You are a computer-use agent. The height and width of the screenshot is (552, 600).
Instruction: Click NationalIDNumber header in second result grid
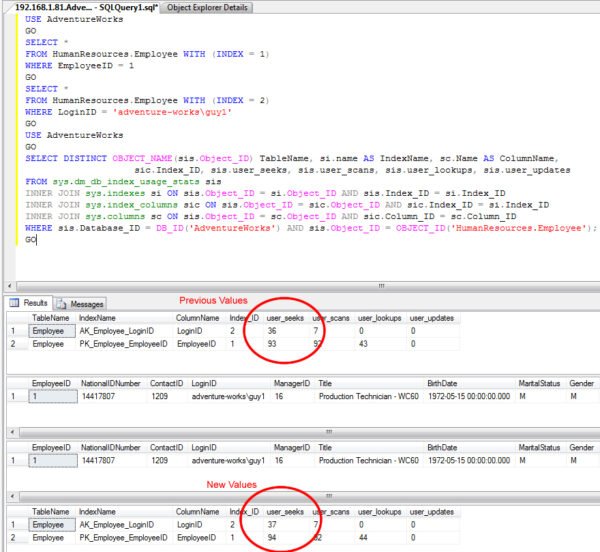click(111, 383)
